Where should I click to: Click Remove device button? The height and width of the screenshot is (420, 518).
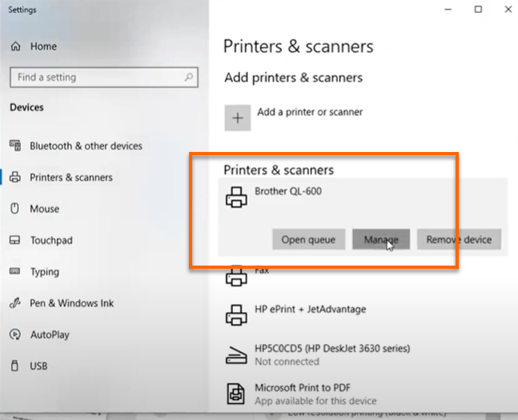click(x=459, y=239)
